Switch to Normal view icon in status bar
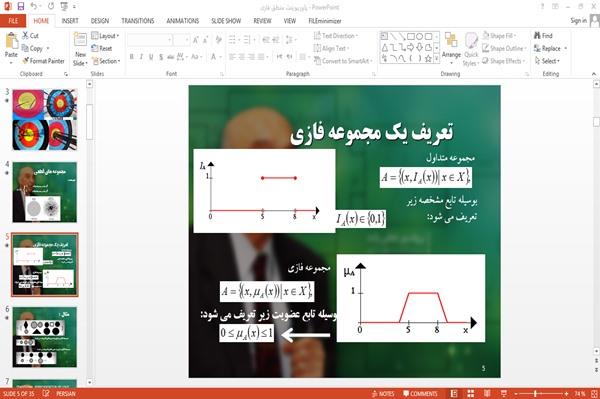Image resolution: width=600 pixels, height=399 pixels. click(x=454, y=394)
